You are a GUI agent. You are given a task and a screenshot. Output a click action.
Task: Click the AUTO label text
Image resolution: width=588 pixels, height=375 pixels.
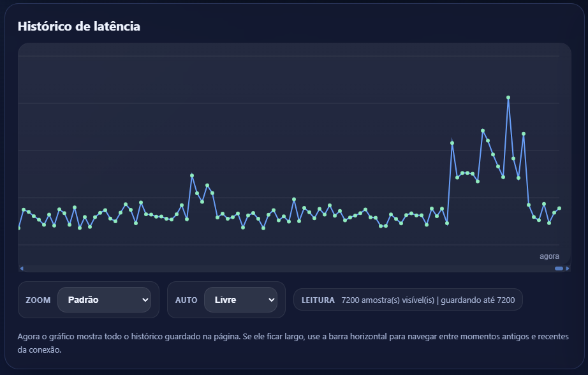pos(186,300)
